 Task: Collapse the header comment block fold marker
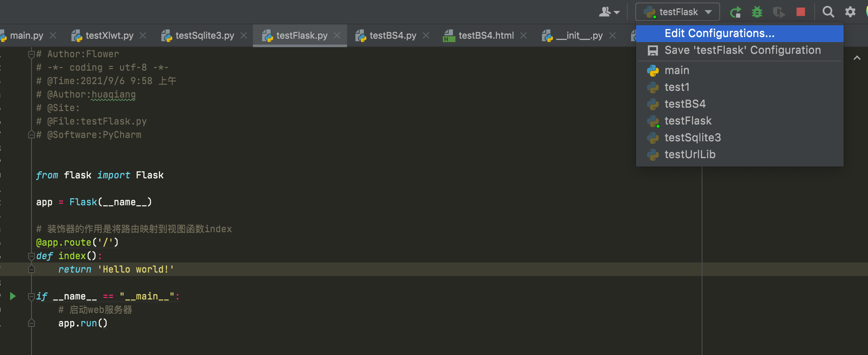pyautogui.click(x=31, y=54)
